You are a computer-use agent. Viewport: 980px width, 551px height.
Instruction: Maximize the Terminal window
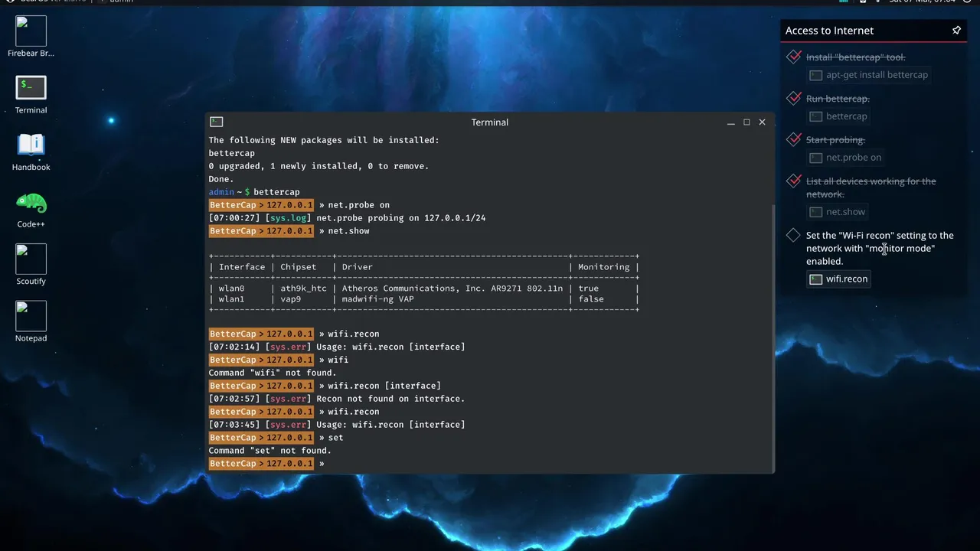[x=746, y=122]
